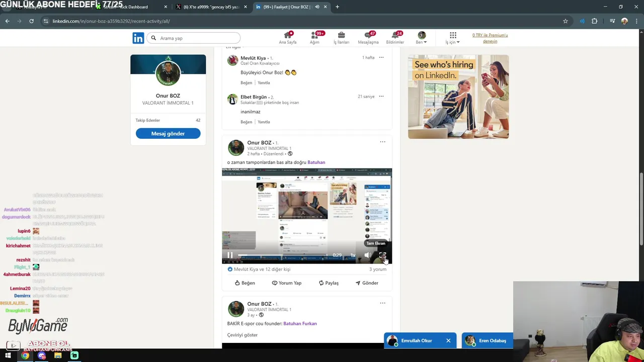Screen dimensions: 644x362
Task: Close the Emrullah Okur chat tab
Action: tap(448, 341)
